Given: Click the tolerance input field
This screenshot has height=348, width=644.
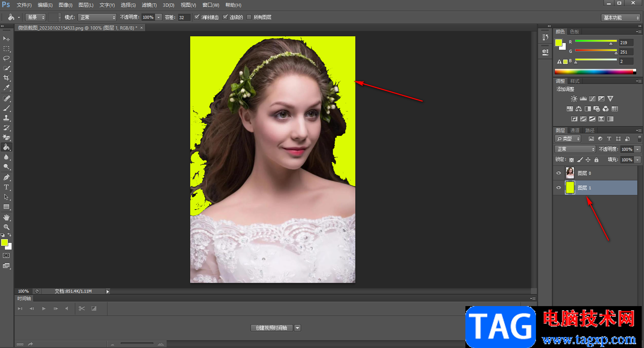Looking at the screenshot, I should click(x=184, y=17).
